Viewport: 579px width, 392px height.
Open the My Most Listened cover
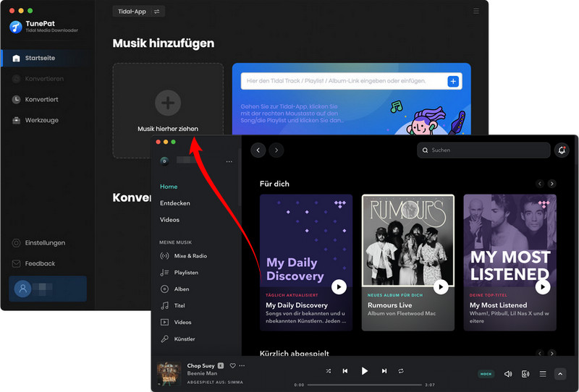coord(510,240)
